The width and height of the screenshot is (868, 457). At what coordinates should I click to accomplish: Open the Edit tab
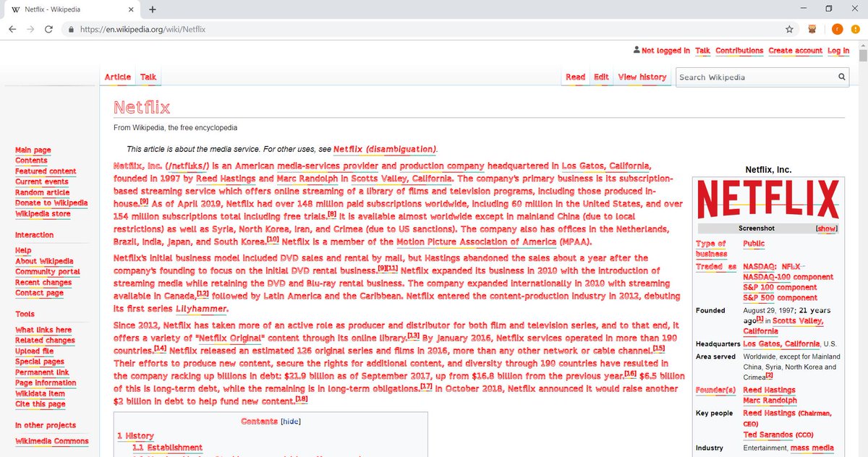click(601, 77)
